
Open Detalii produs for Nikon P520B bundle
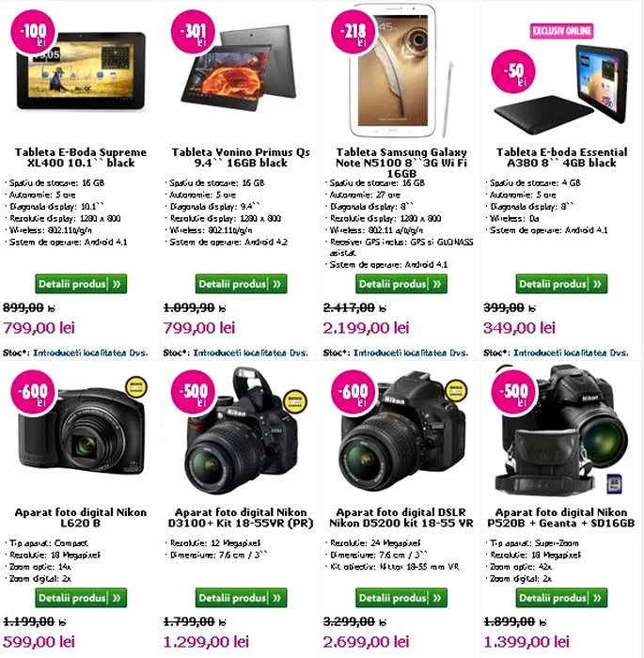click(561, 598)
